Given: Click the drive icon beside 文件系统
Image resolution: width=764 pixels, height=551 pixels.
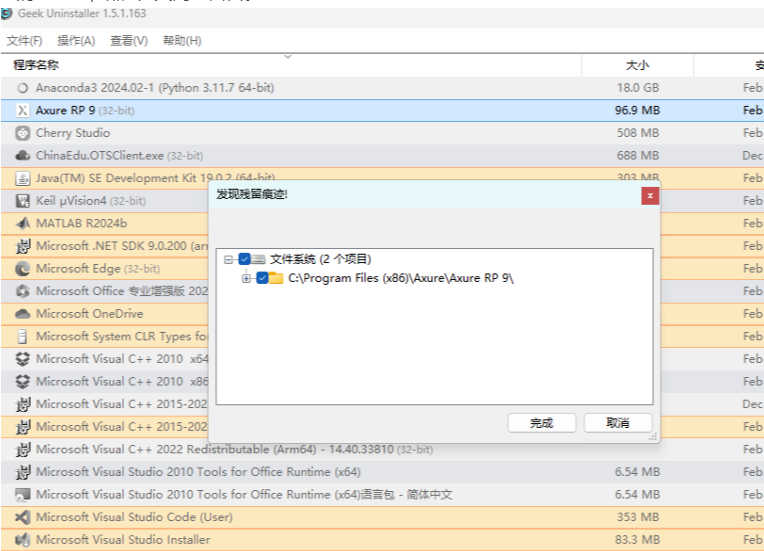Looking at the screenshot, I should point(258,259).
